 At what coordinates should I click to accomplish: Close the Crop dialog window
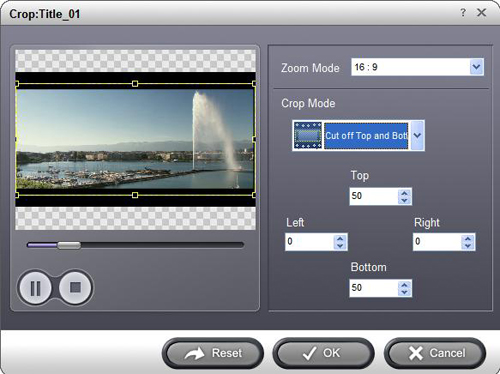[x=481, y=13]
